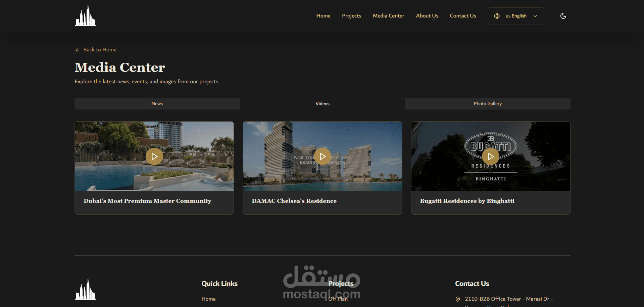Play the Dubai's Most Premium Master Community video
644x307 pixels.
tap(154, 157)
